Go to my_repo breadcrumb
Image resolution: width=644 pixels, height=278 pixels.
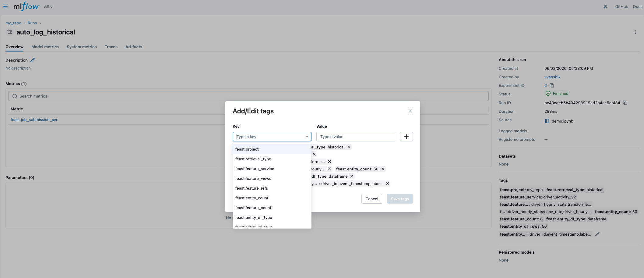click(13, 23)
